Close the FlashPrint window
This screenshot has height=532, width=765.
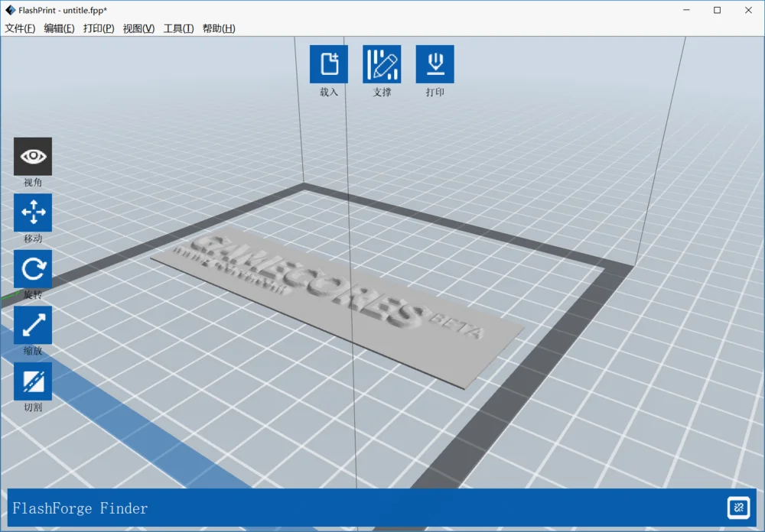click(x=748, y=10)
